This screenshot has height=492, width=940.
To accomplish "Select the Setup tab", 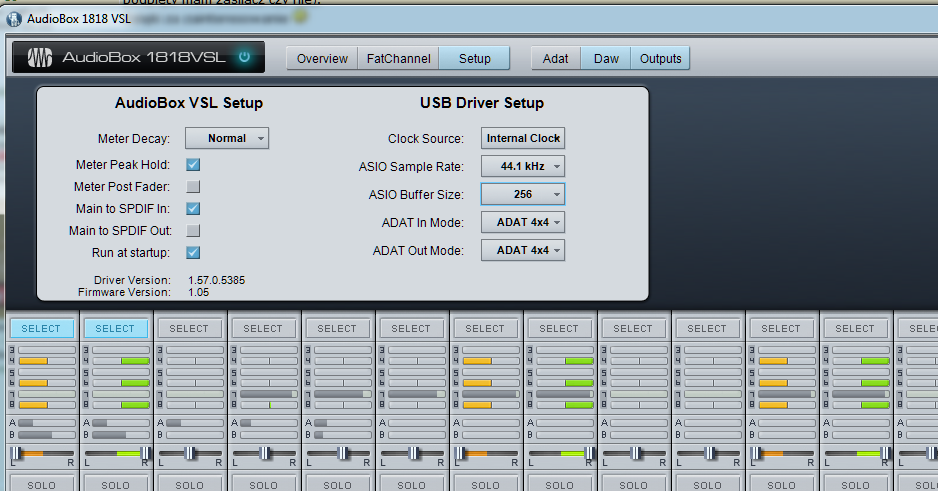I will click(474, 59).
